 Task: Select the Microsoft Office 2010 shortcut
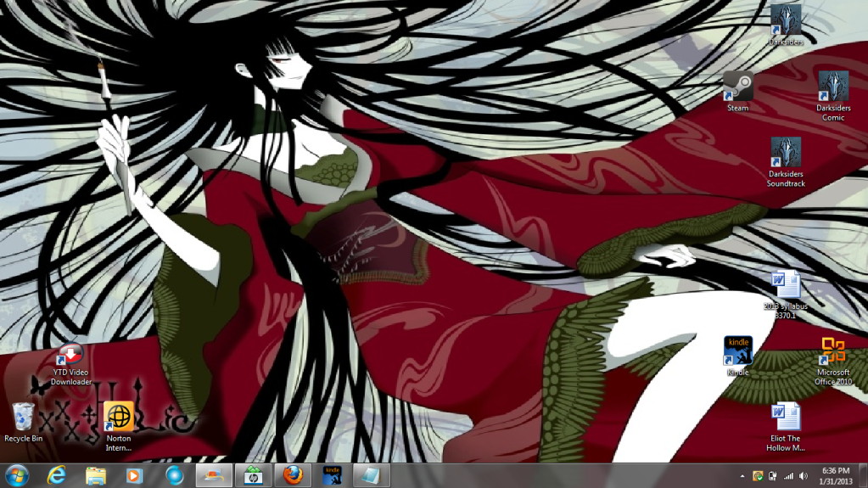point(832,351)
